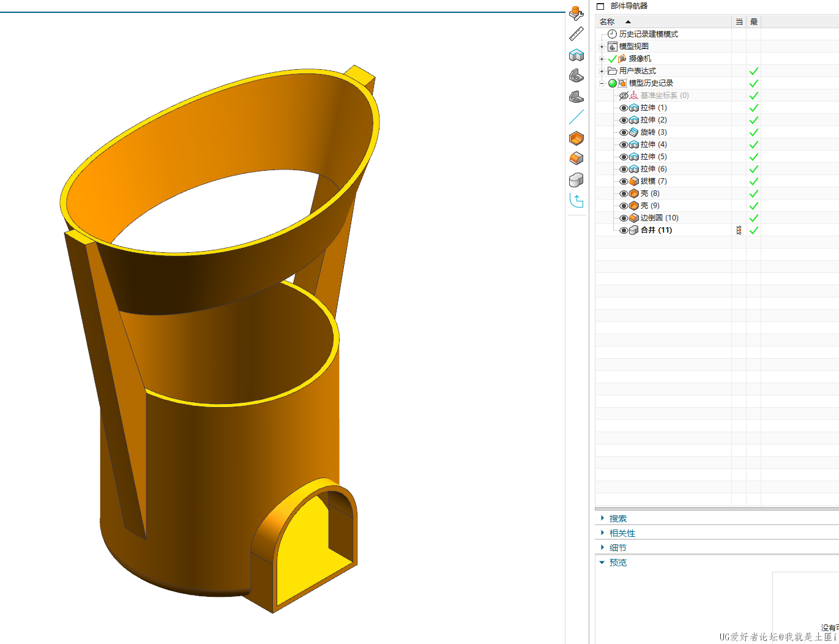Select the 壳 (9) feature label

(x=650, y=206)
